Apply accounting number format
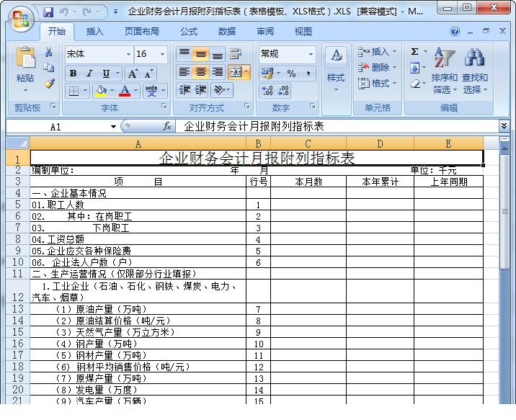 click(267, 73)
